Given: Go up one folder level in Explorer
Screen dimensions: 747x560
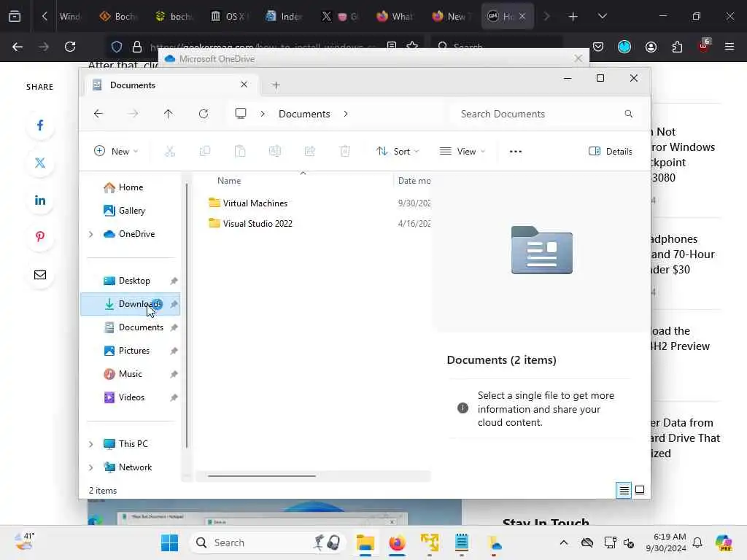Looking at the screenshot, I should coord(169,114).
